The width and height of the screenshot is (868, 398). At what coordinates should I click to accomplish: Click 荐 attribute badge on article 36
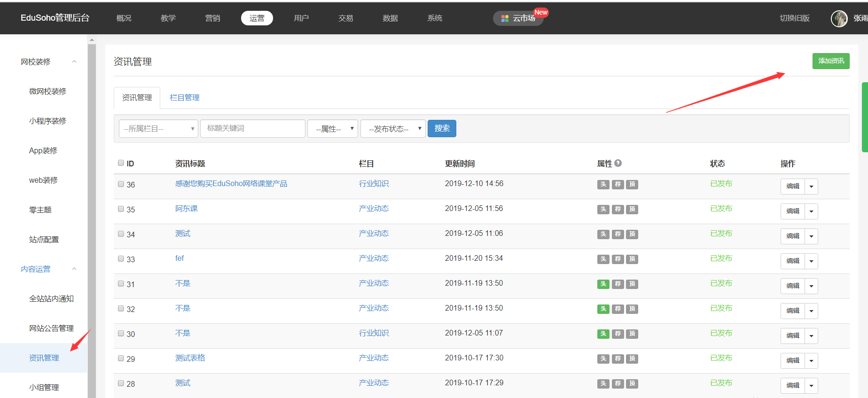tap(618, 184)
